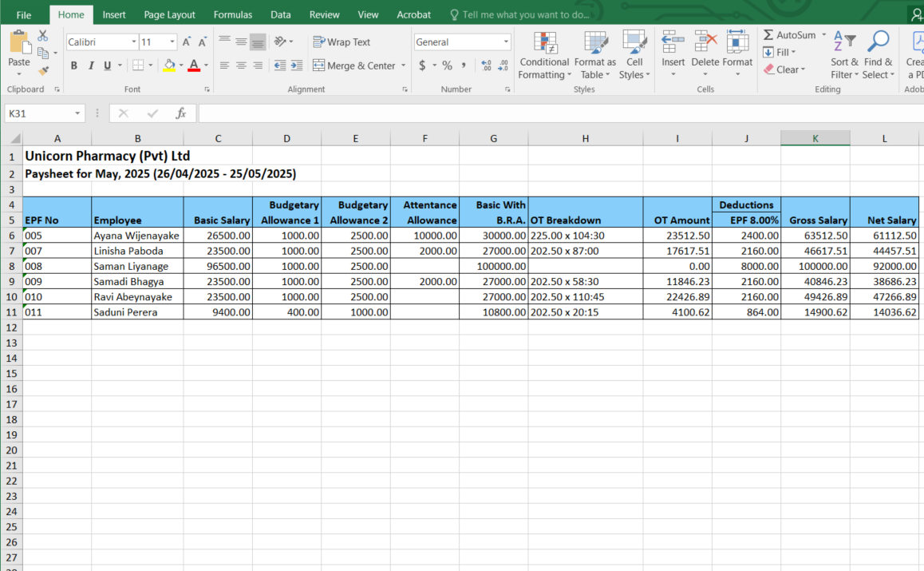Switch to the Insert tab
The width and height of the screenshot is (924, 571).
(114, 14)
